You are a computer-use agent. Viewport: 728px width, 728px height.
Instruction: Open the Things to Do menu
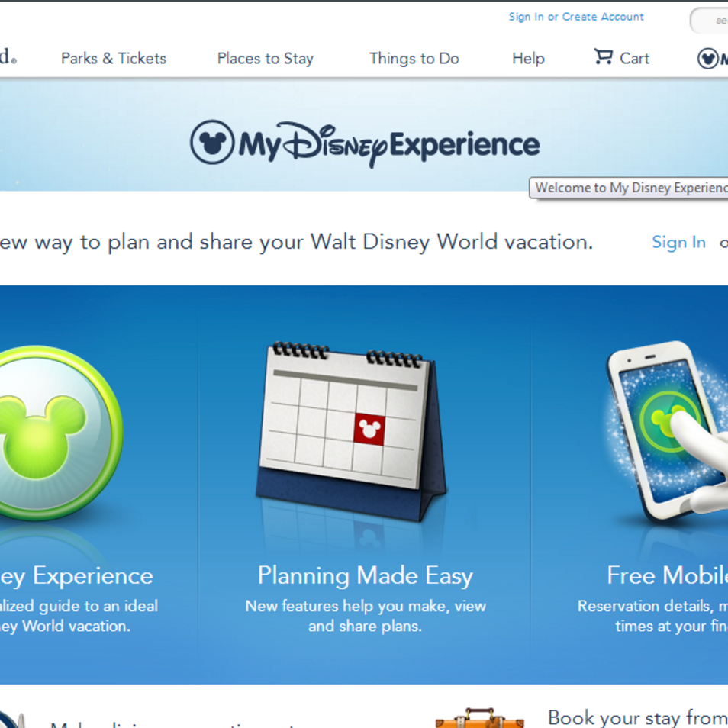(x=414, y=59)
